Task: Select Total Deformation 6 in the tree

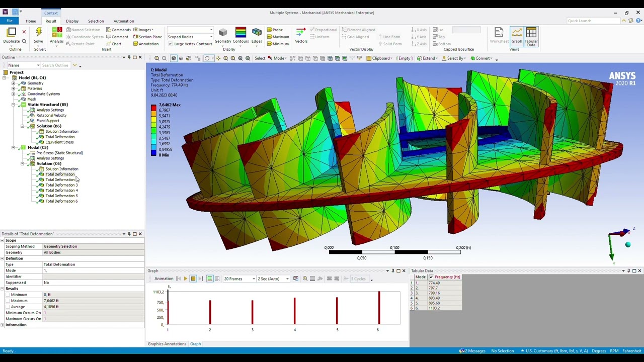Action: tap(61, 201)
